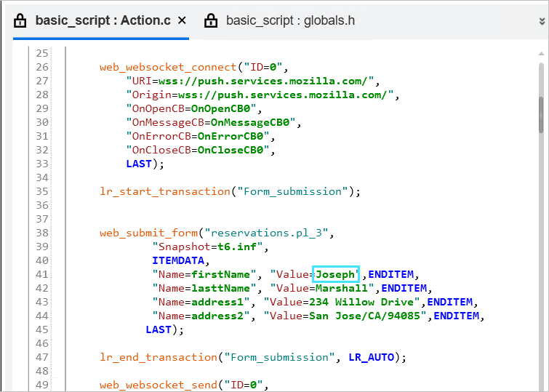This screenshot has width=549, height=392.
Task: Click the vertical scrollbar thumb
Action: coord(541,115)
